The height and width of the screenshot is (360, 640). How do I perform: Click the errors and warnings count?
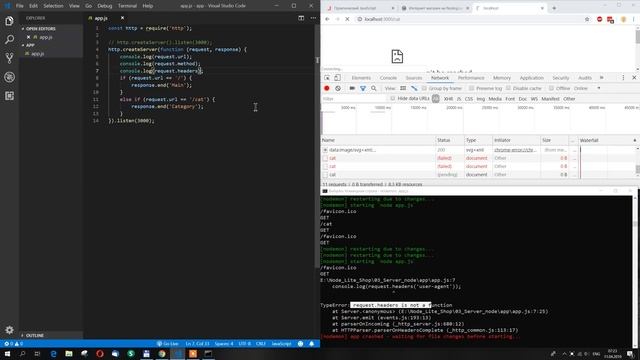pos(13,344)
